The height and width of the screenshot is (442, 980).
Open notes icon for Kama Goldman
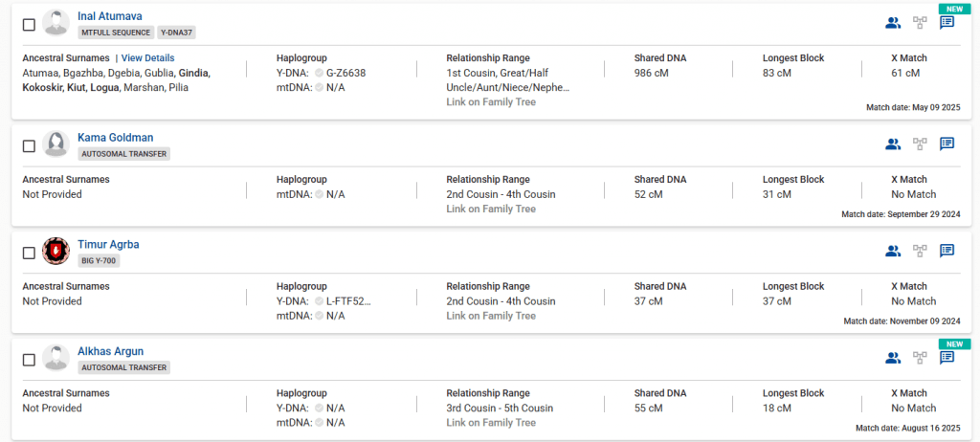click(947, 144)
